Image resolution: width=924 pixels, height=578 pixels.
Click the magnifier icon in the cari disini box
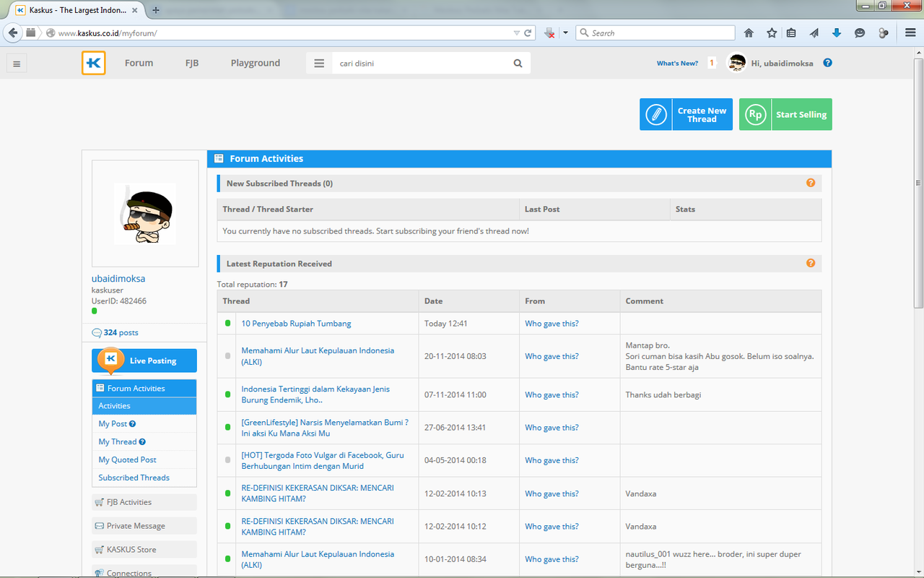coord(518,63)
